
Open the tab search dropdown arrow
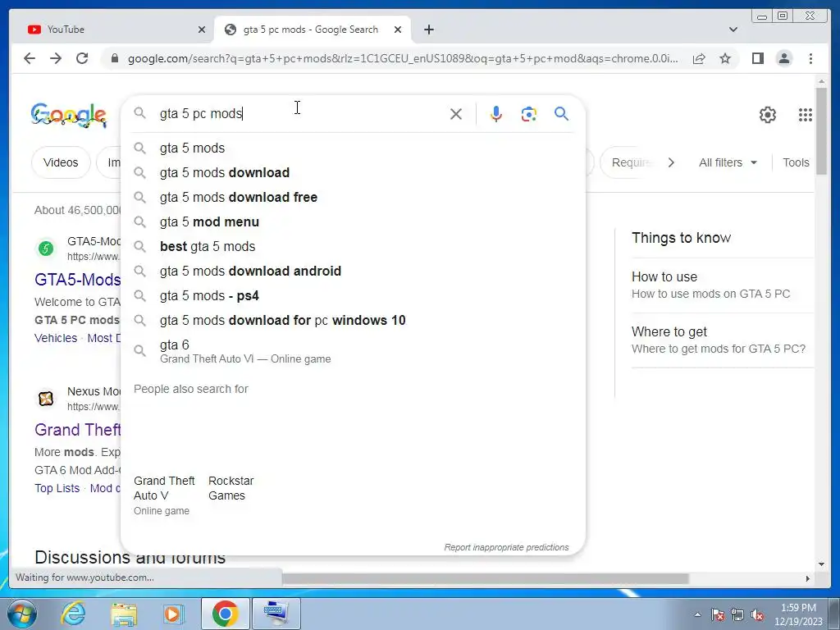coord(733,30)
